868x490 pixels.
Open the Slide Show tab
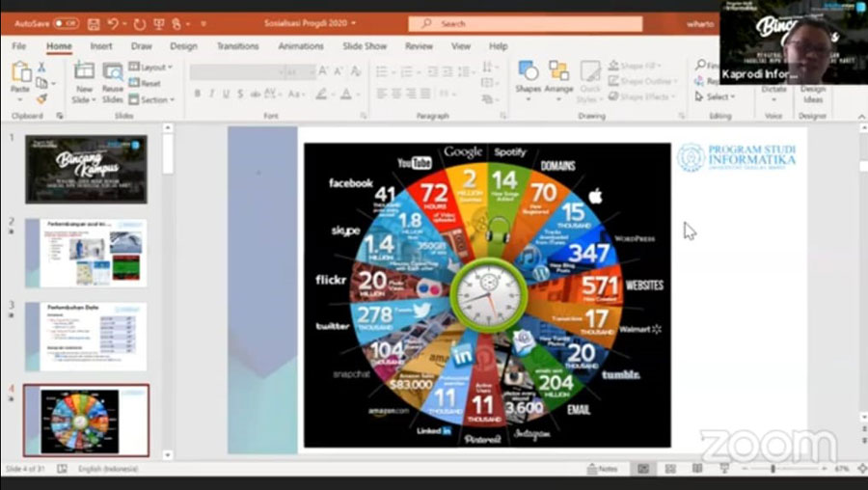(x=365, y=46)
